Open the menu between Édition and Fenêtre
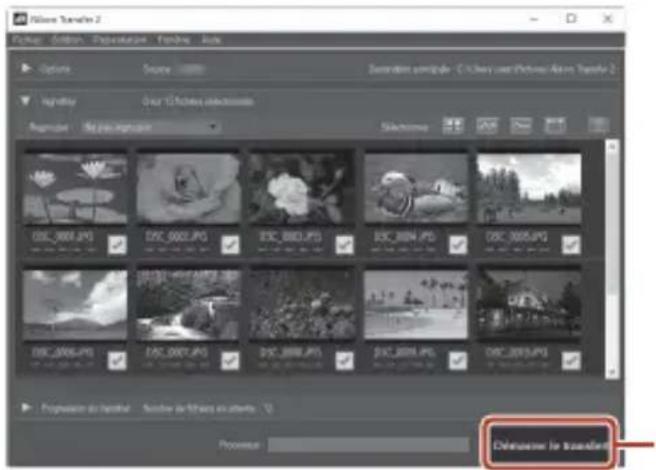 pyautogui.click(x=120, y=40)
